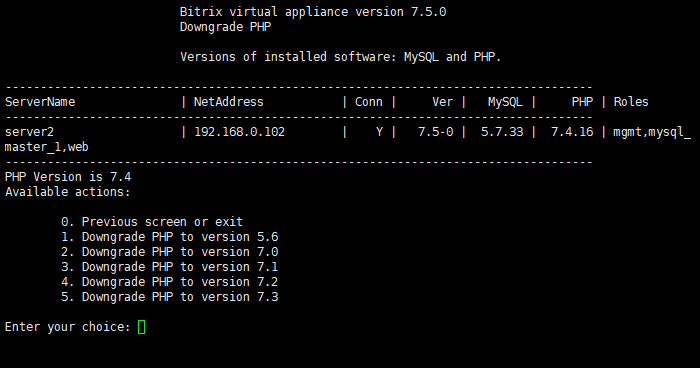Viewport: 700px width, 368px height.
Task: Select Downgrade PHP to version 7.3
Action: coord(170,297)
